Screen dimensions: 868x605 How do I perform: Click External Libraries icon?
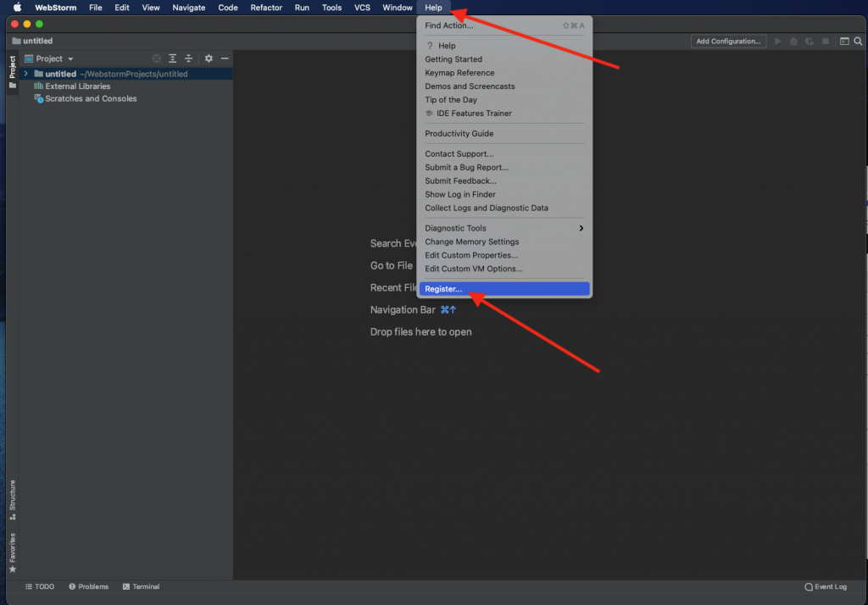point(38,86)
